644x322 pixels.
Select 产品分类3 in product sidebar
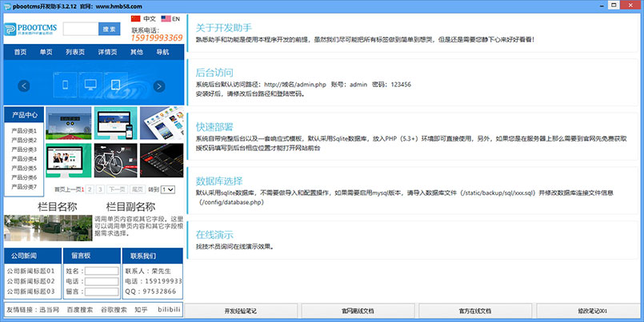click(24, 149)
